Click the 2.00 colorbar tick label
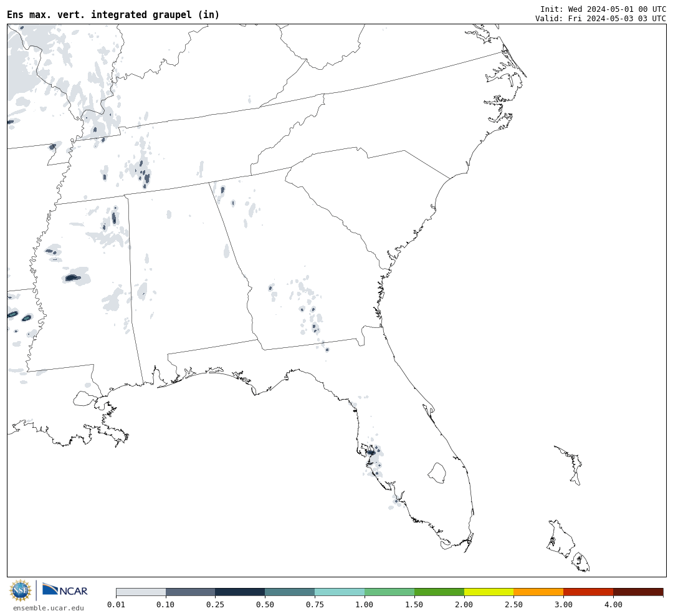Image resolution: width=673 pixels, height=616 pixels. pos(464,604)
